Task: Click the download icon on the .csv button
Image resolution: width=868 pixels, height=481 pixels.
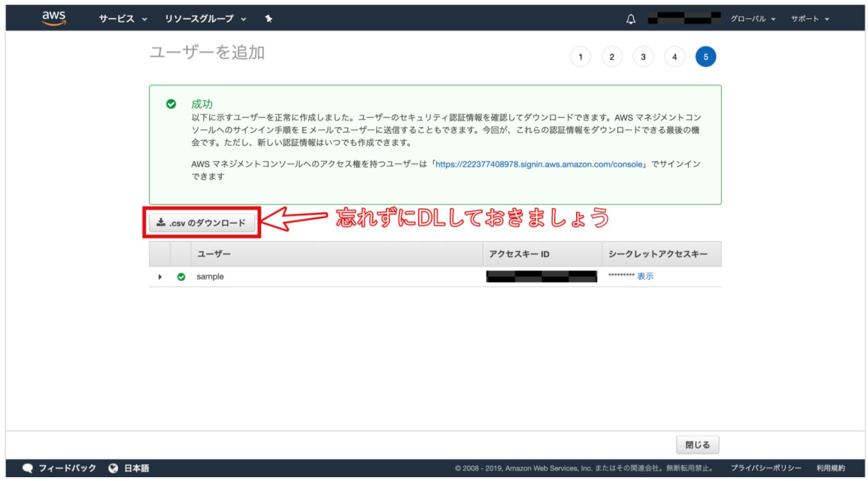Action: (160, 222)
